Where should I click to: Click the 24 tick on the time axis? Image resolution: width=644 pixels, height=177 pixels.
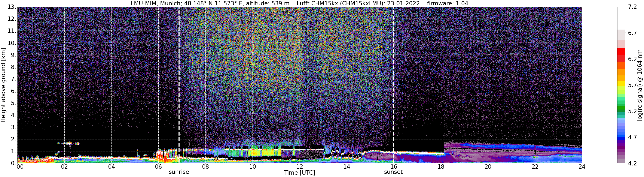click(582, 167)
